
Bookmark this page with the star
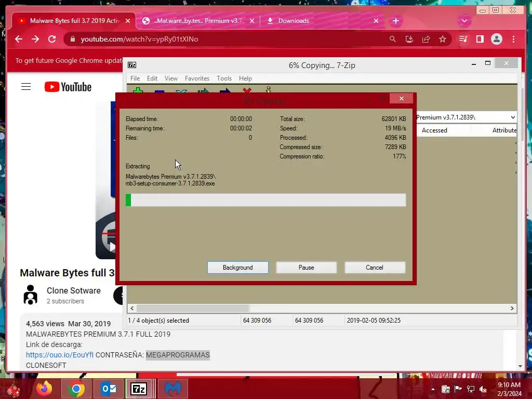click(443, 39)
